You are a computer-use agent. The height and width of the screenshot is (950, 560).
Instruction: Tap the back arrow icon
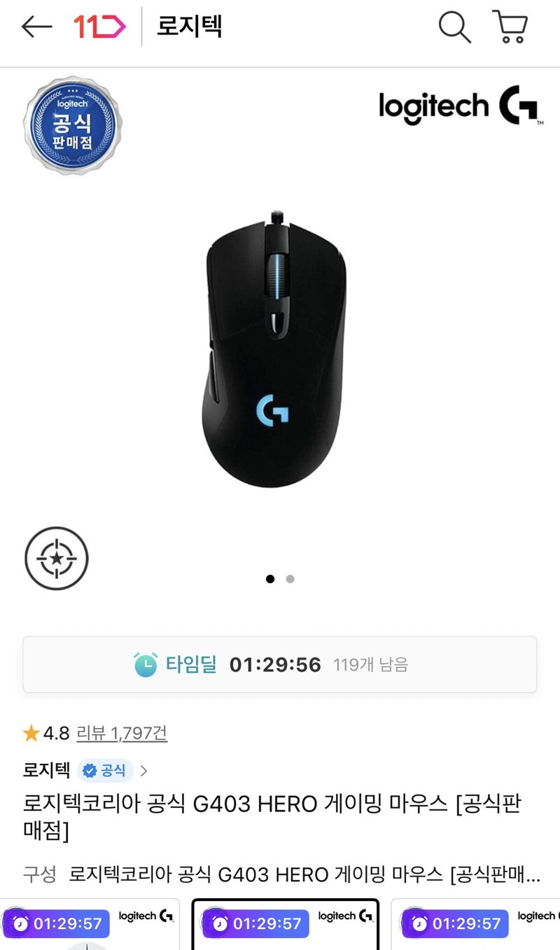pos(36,27)
